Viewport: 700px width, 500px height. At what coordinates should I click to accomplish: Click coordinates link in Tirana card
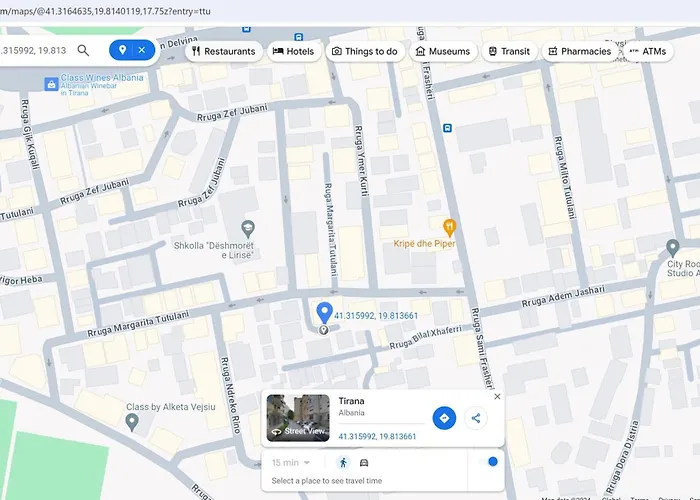click(x=377, y=436)
